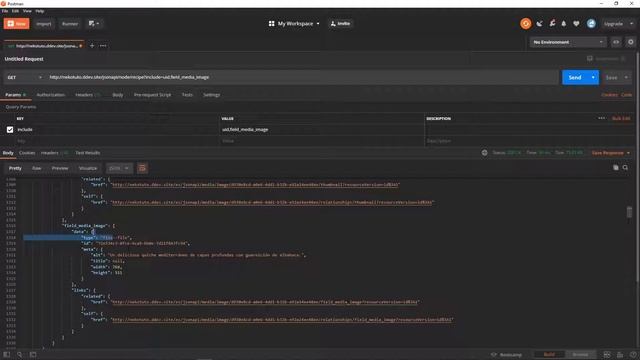Open the user avatar menu
This screenshot has height=360, width=640.
[x=591, y=24]
